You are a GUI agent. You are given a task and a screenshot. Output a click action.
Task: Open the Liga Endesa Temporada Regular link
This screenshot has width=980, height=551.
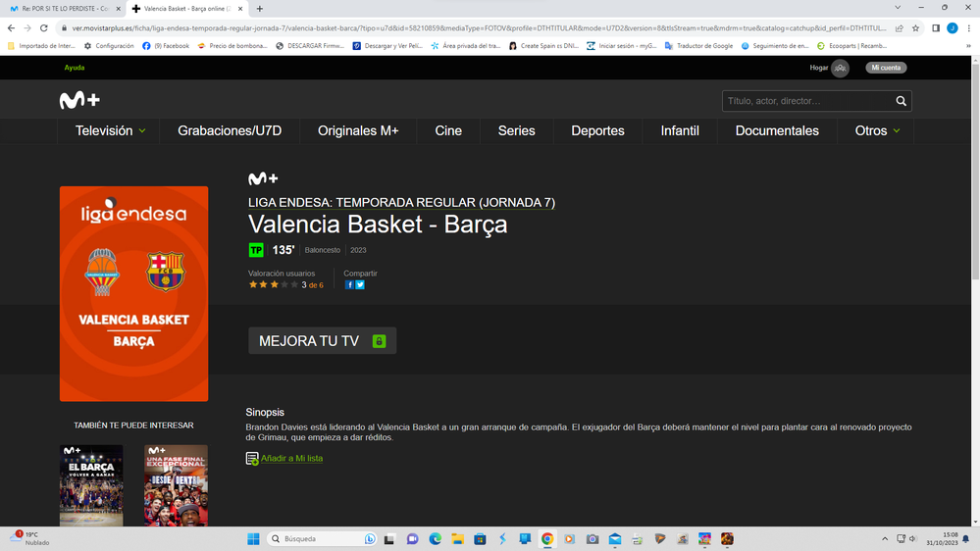pos(401,203)
